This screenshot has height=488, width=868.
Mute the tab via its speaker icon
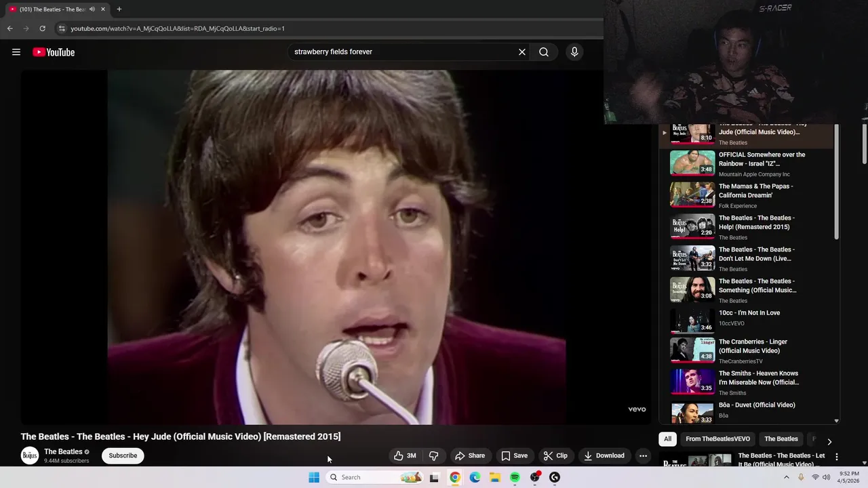click(92, 9)
